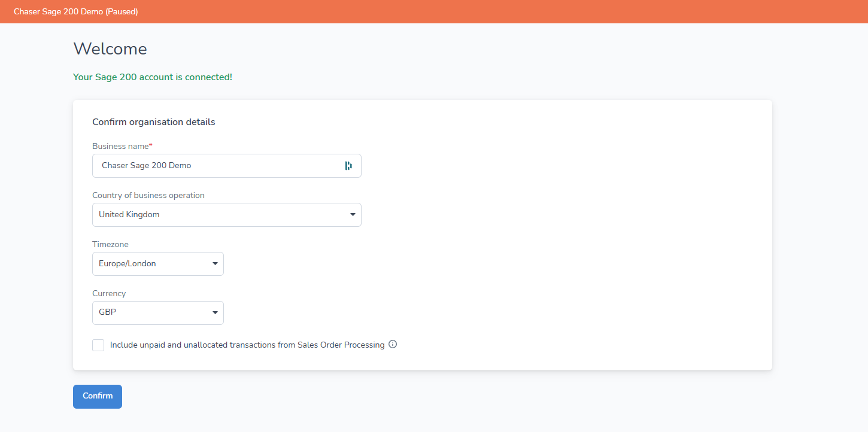Focus the Business name text field
The height and width of the screenshot is (432, 868).
(x=227, y=166)
